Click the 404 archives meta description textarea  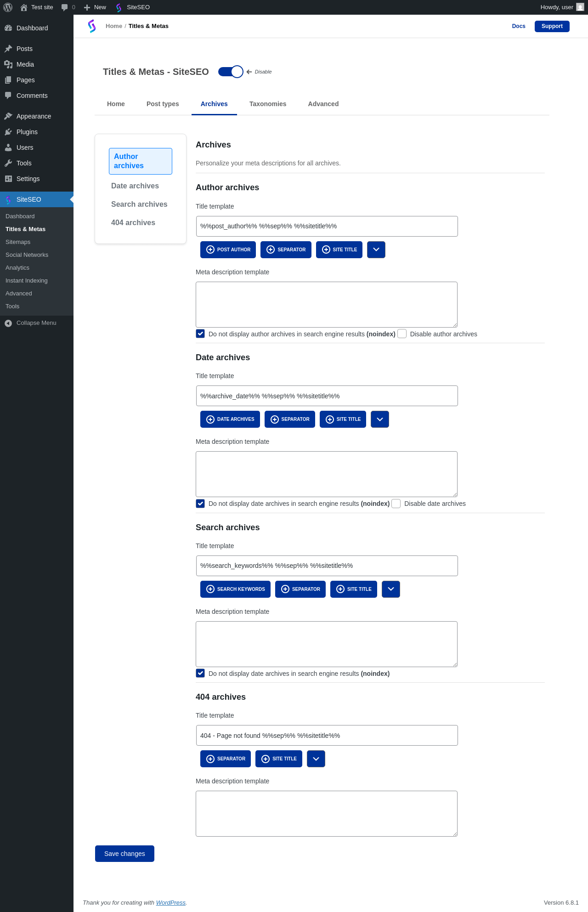click(x=327, y=814)
